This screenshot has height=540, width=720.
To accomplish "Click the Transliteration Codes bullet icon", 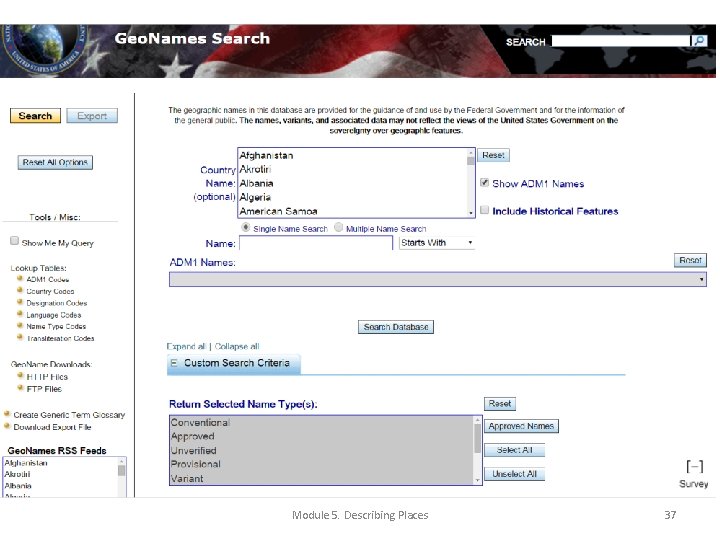I will (20, 338).
